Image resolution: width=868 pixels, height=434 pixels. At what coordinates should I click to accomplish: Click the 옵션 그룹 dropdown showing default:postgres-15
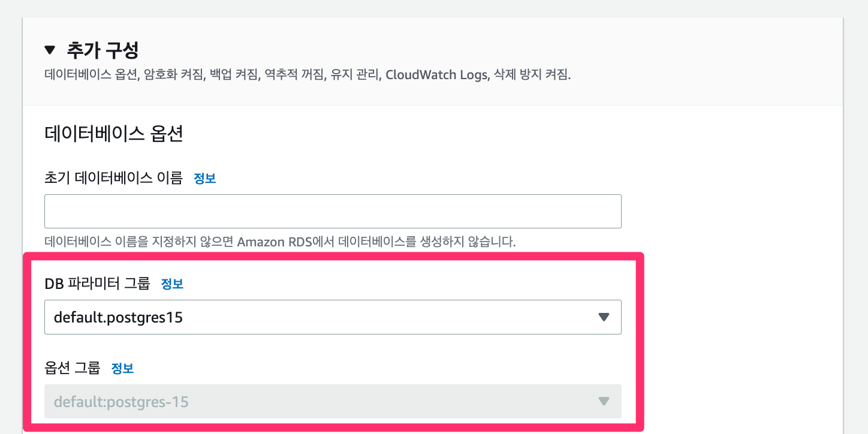333,402
